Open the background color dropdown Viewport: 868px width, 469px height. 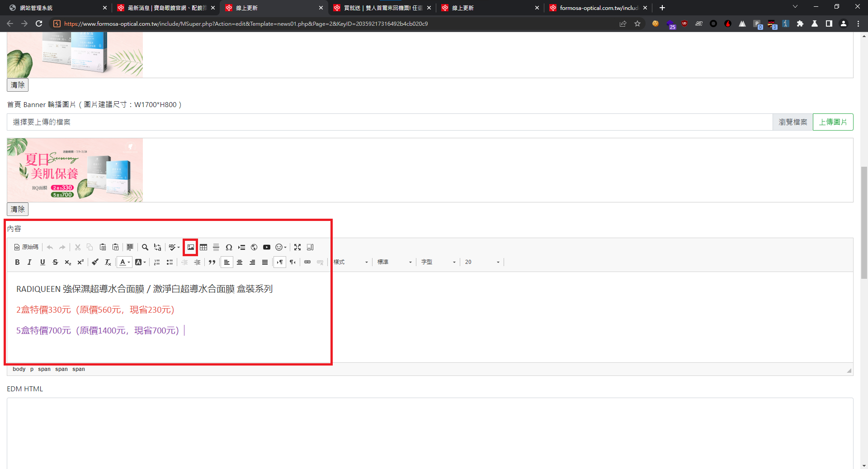(140, 262)
